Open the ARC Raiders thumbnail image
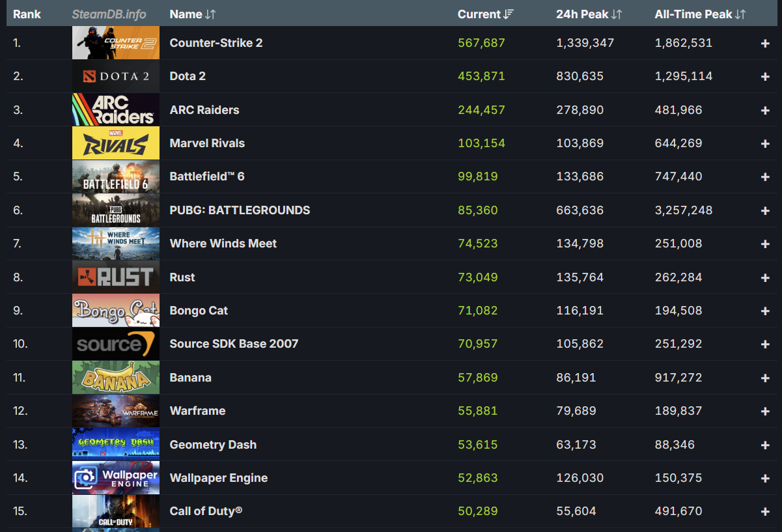This screenshot has height=532, width=782. 116,109
